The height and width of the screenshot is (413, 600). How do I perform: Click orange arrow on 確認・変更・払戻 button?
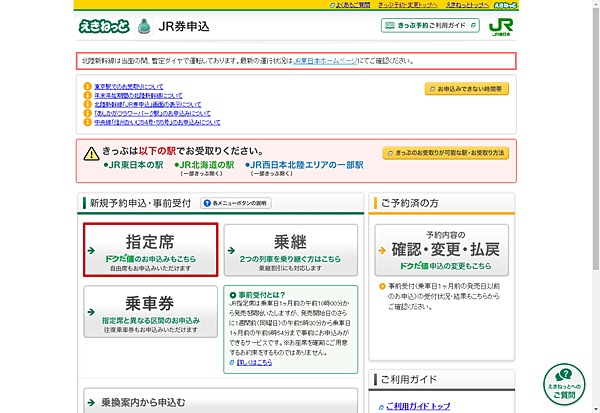tap(382, 251)
